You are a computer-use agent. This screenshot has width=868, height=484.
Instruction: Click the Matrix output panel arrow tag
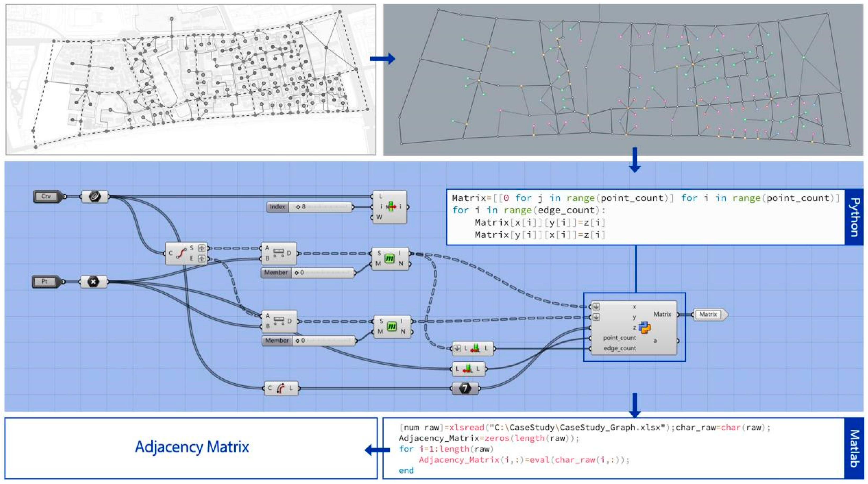point(709,314)
